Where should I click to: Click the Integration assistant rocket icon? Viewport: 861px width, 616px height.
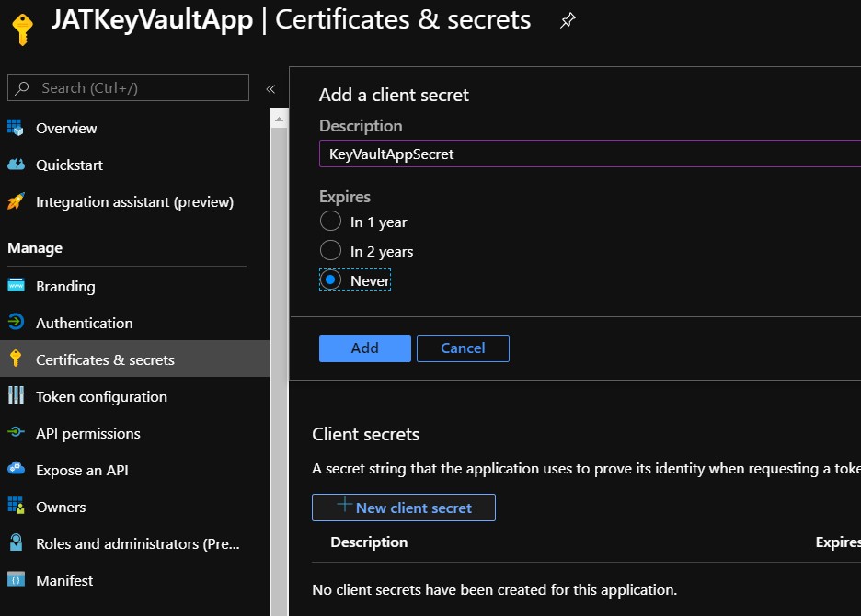point(16,201)
